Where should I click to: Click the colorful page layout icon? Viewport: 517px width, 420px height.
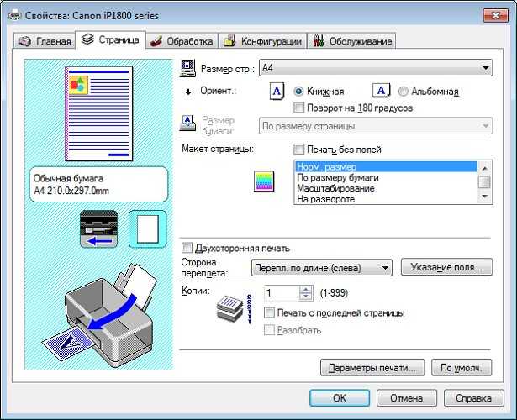coord(264,181)
